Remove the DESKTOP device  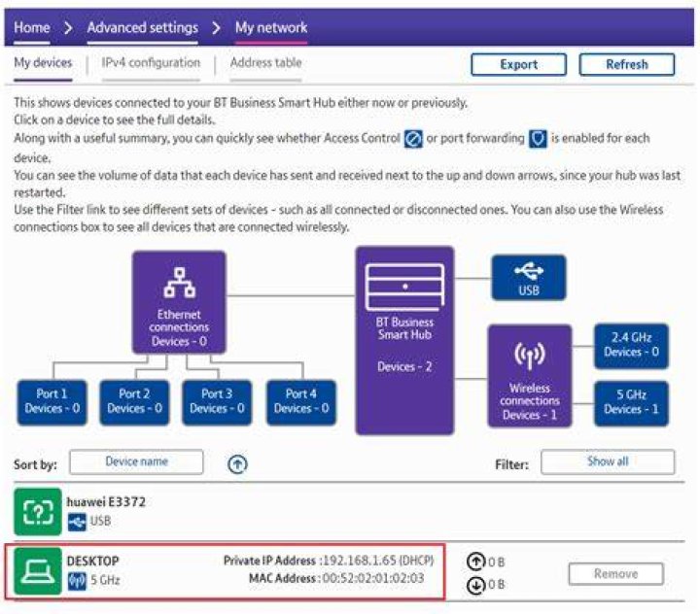click(615, 574)
